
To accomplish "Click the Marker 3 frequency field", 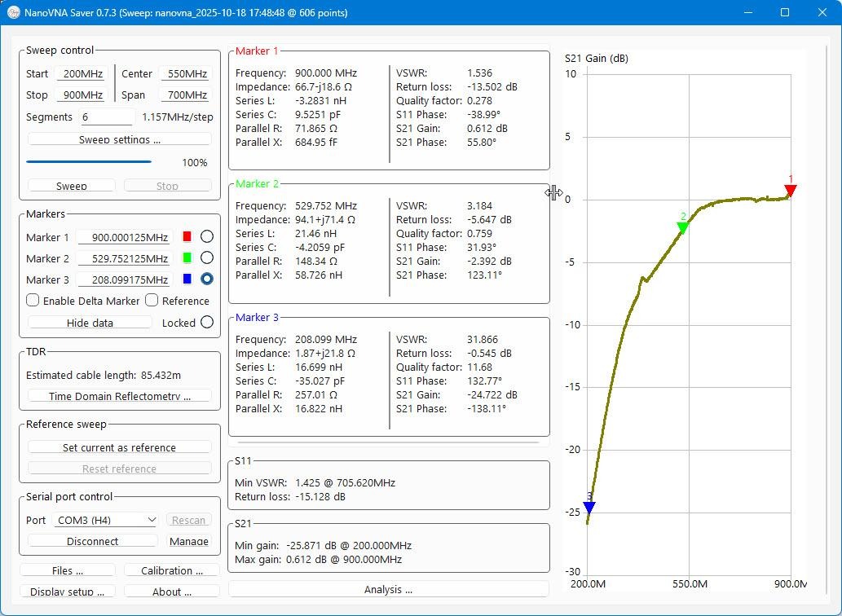I will click(x=125, y=279).
